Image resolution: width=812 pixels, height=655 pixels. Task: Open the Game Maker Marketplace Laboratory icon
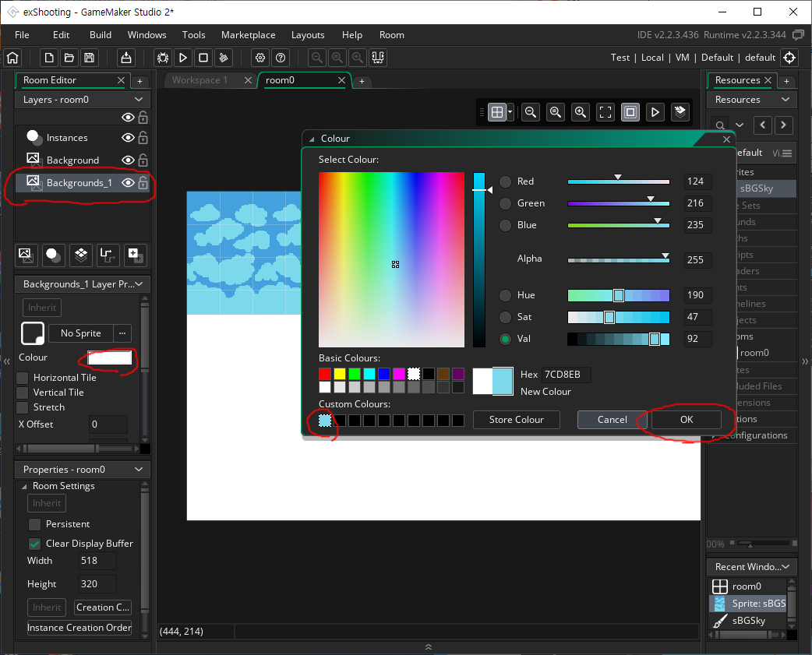(x=378, y=58)
